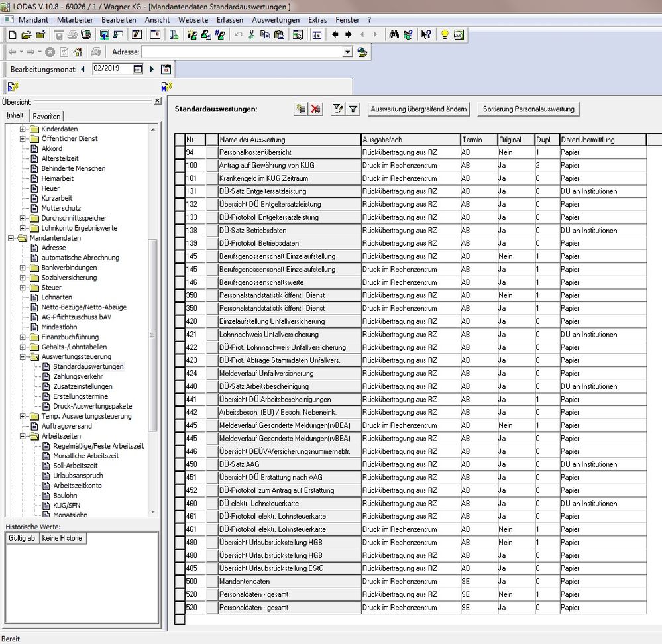Expand the Bankverbindungen tree node
662x644 pixels.
coord(23,268)
